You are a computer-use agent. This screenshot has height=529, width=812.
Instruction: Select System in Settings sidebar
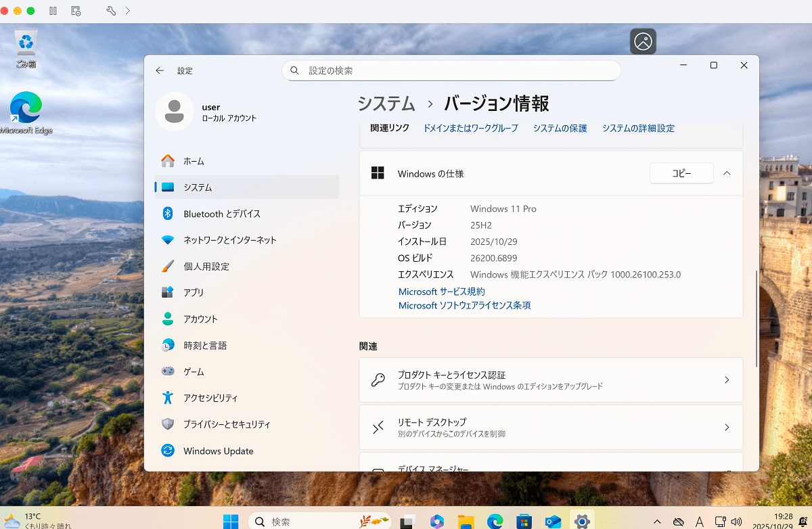247,187
